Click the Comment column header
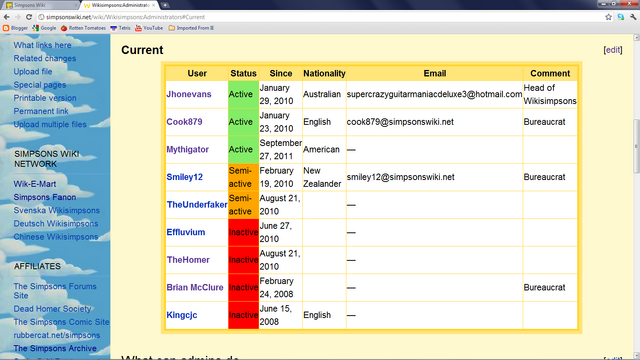Image resolution: width=640 pixels, height=360 pixels. 550,73
